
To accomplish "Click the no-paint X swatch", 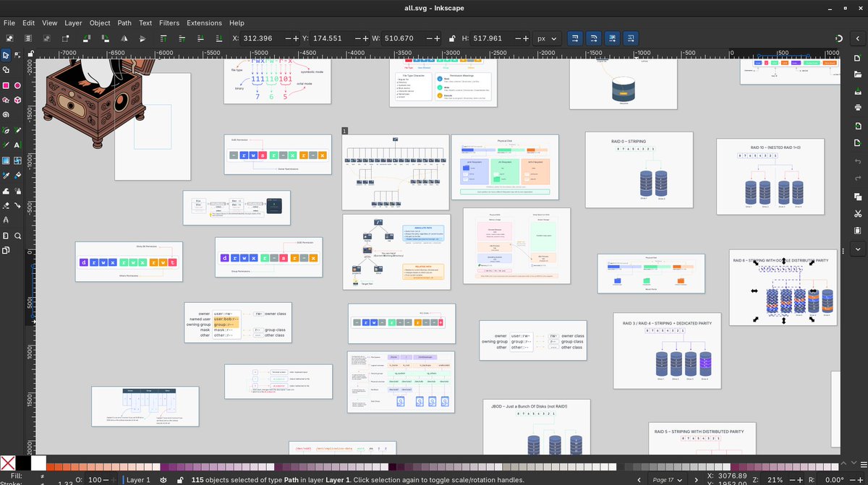I will [7, 462].
